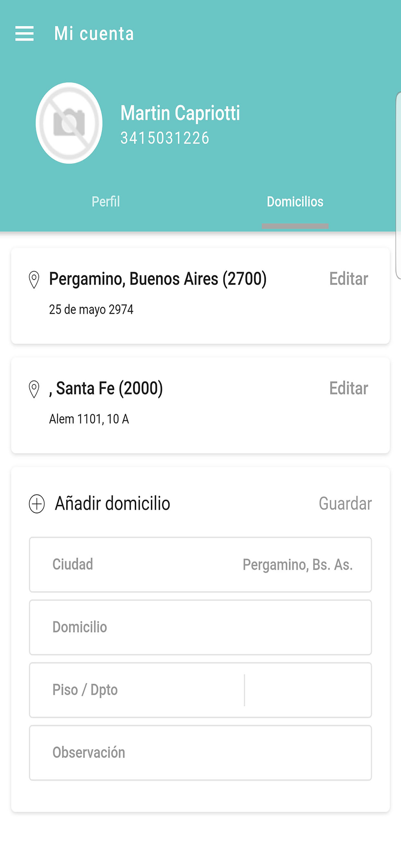Tap the phone number 3415031226
Image resolution: width=401 pixels, height=868 pixels.
click(x=165, y=138)
